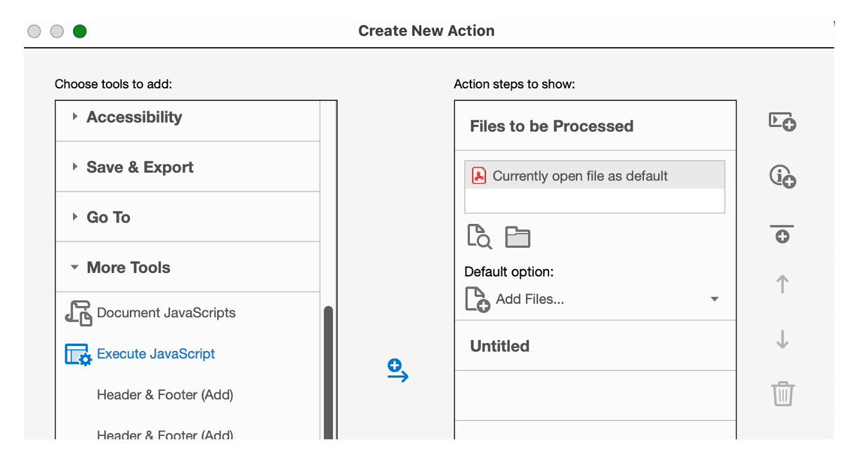Select Currently open file as default
868x473 pixels.
[580, 176]
